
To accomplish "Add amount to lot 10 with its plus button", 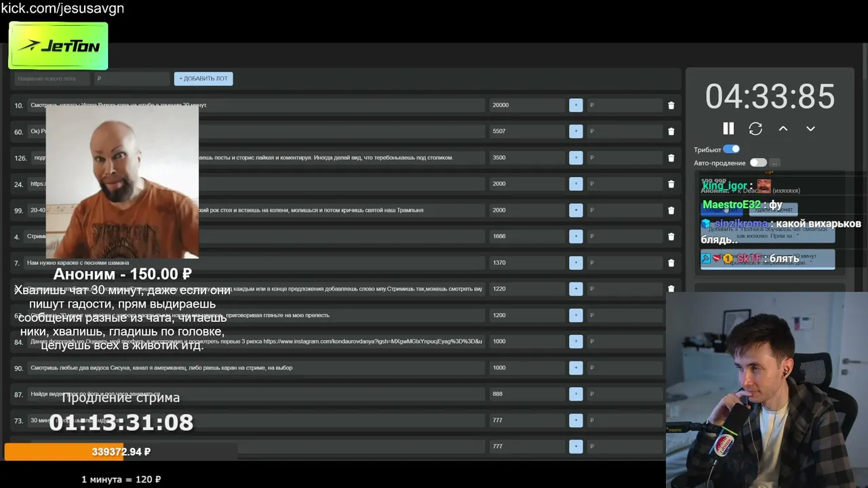I will tap(576, 105).
